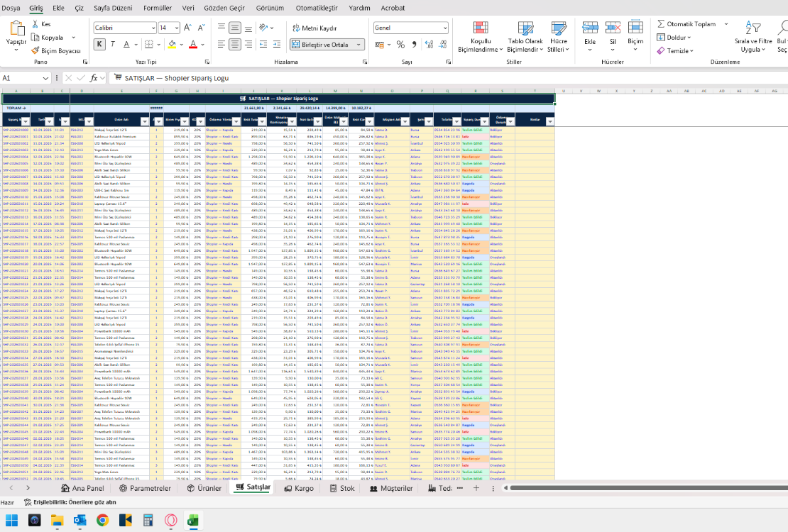Open the underline style dropdown arrow
788x532 pixels.
[136, 45]
